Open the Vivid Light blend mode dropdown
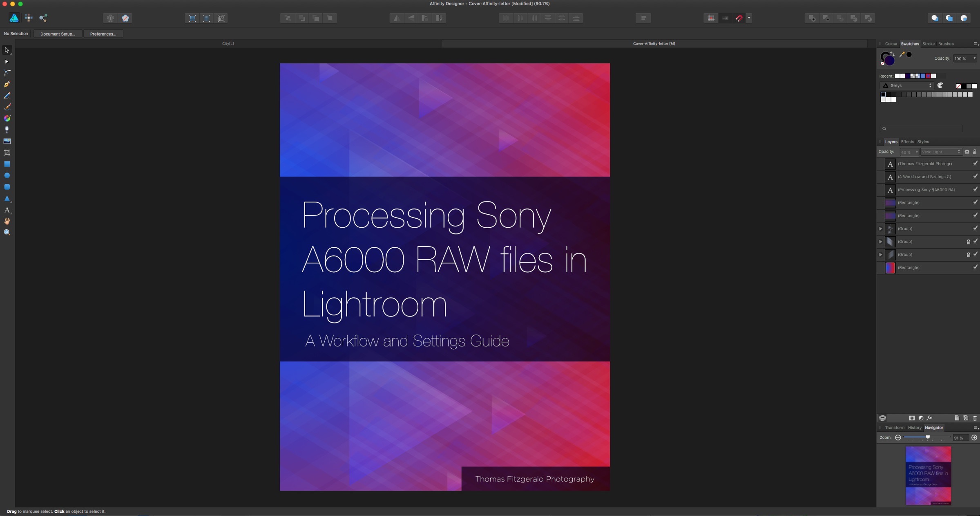Screen dimensions: 980x516 click(941, 152)
